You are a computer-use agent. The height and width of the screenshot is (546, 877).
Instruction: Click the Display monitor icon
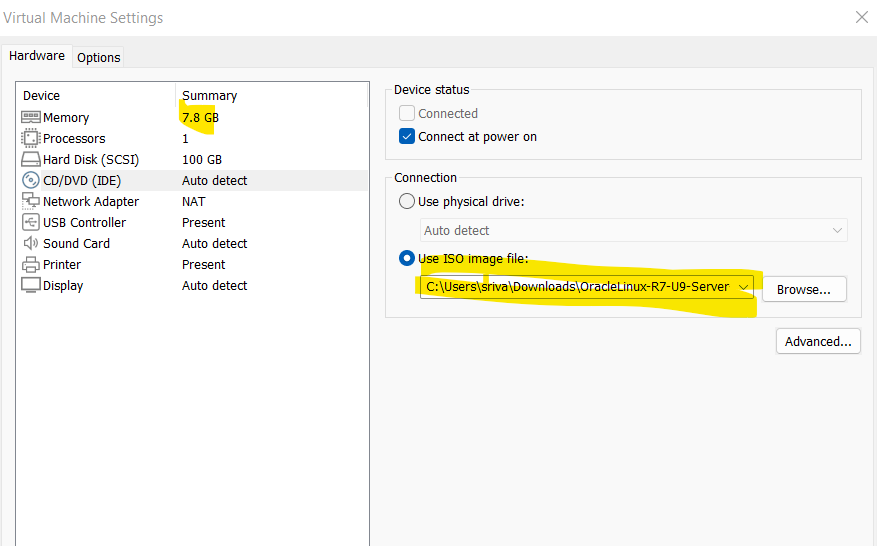pyautogui.click(x=31, y=285)
